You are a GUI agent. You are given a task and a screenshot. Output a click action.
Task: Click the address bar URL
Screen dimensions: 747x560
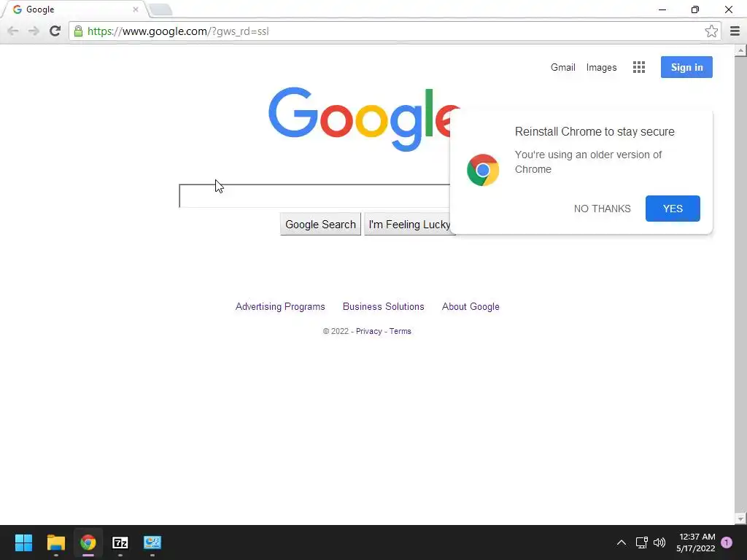pyautogui.click(x=178, y=31)
